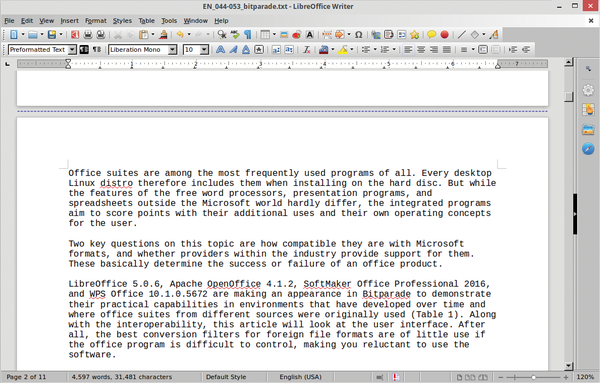Screen dimensions: 600x383
Task: Expand the Preformatted Text paragraph style dropdown
Action: (x=72, y=50)
